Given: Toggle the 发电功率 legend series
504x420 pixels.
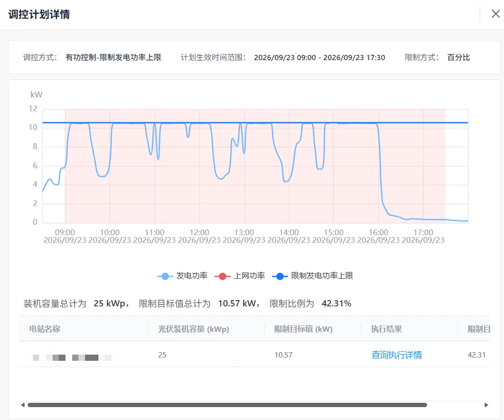Looking at the screenshot, I should click(182, 276).
